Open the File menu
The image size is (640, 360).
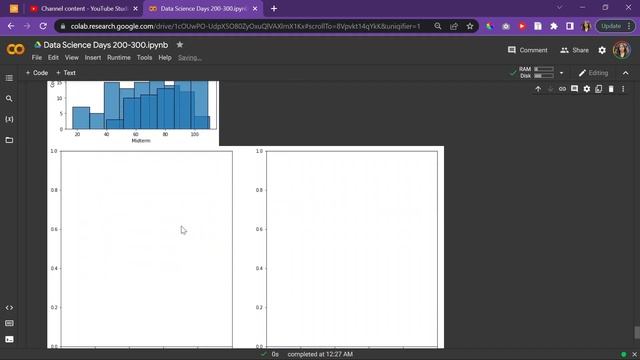tap(37, 58)
